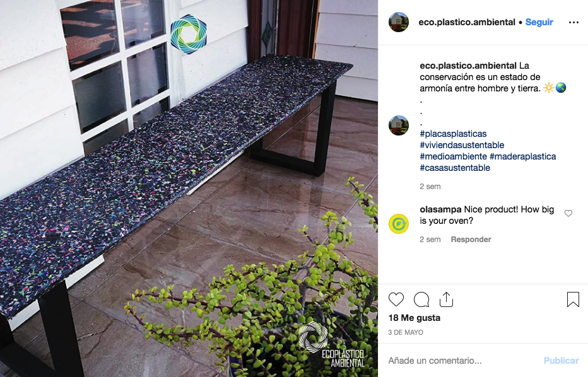The width and height of the screenshot is (588, 377).
Task: Open the #placasplasticas hashtag
Action: (x=453, y=134)
